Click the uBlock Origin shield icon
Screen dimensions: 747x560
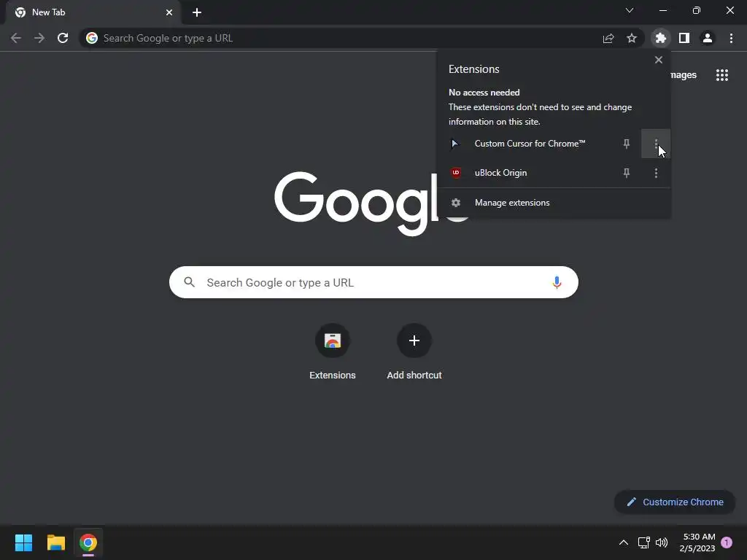pos(456,173)
